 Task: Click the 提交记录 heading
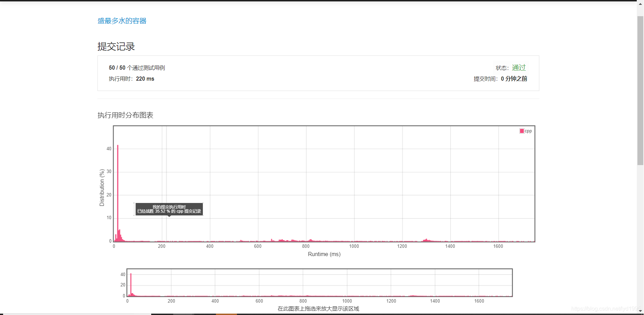coord(116,47)
